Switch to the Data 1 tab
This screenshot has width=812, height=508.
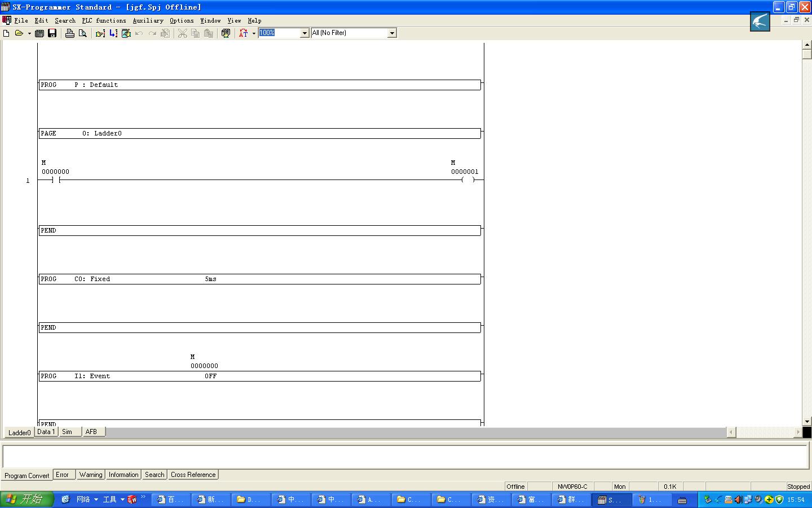[x=46, y=432]
